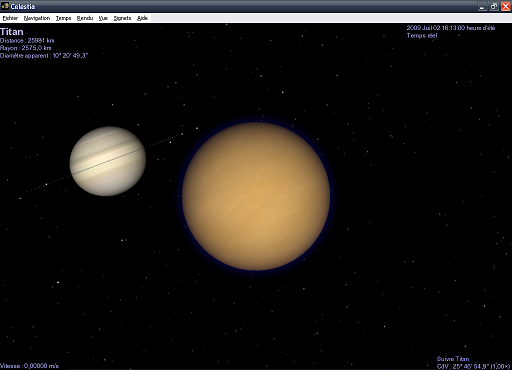Open the Vue menu
The image size is (512, 370).
tap(103, 18)
